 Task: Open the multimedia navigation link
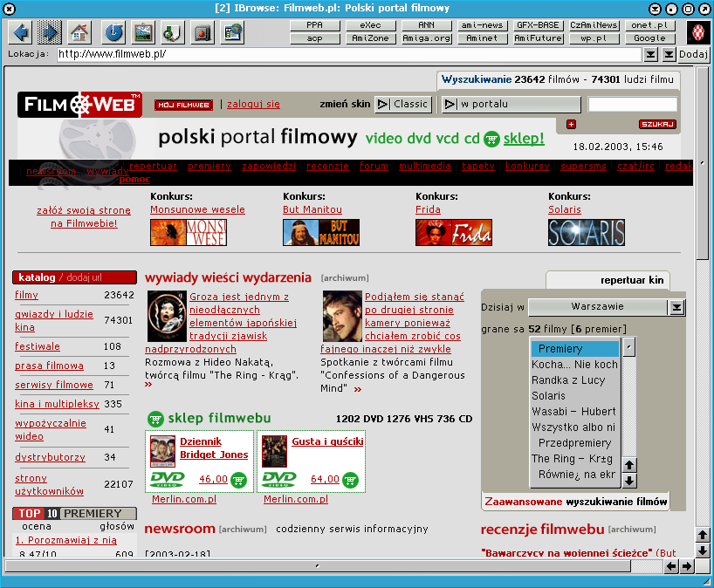(x=425, y=166)
